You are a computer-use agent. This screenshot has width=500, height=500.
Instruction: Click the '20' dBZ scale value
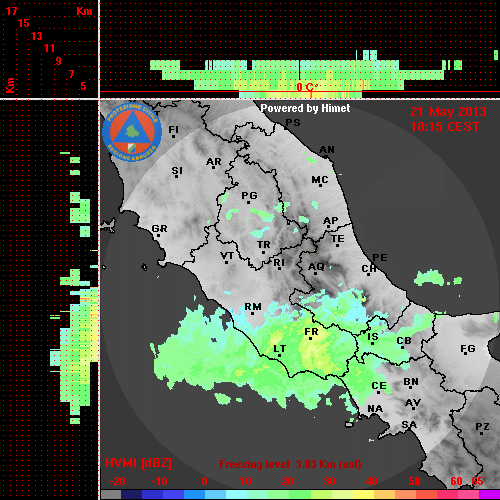coord(287,481)
